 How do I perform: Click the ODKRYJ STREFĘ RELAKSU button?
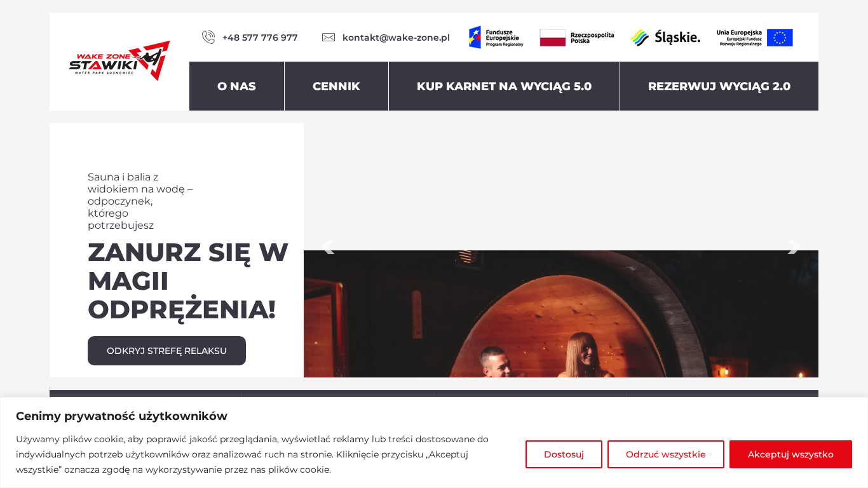166,351
